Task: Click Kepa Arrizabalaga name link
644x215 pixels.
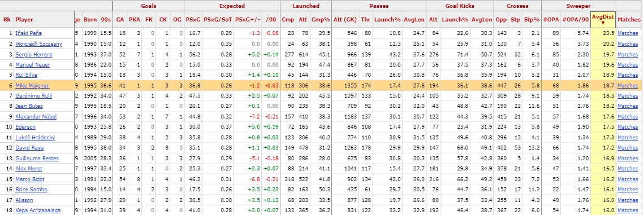Action: [x=38, y=210]
